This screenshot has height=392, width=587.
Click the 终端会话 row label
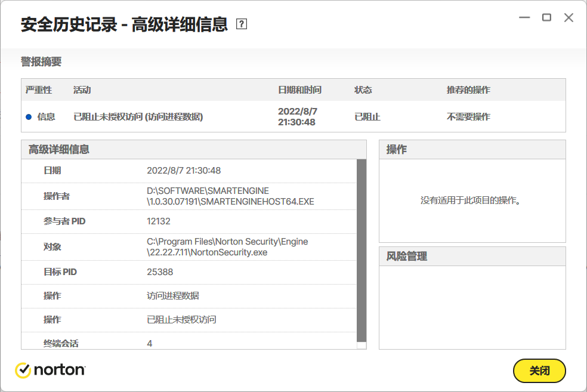pos(61,343)
